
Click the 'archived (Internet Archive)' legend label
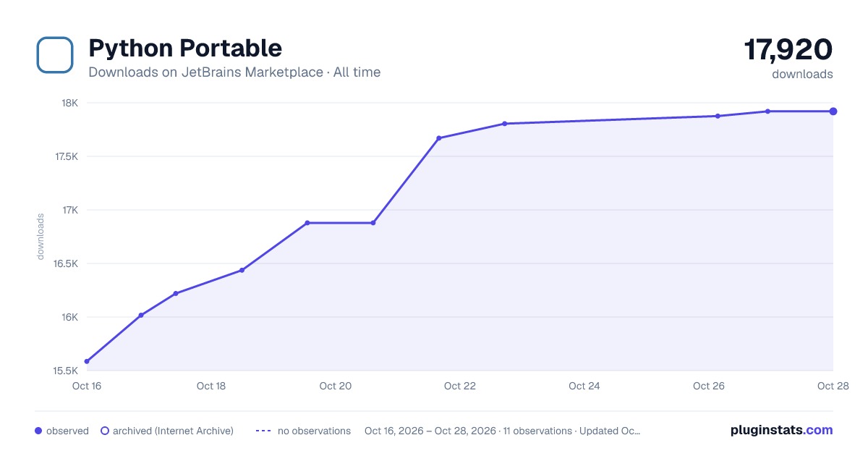point(173,431)
